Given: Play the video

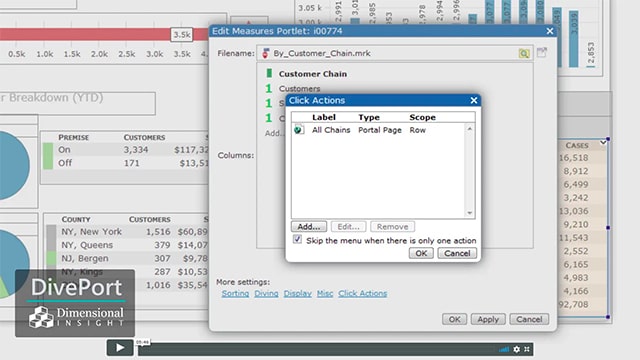Looking at the screenshot, I should point(120,347).
